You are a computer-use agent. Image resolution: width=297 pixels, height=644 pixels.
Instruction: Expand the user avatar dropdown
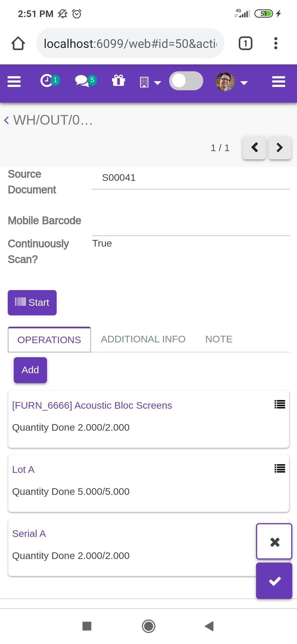click(x=231, y=82)
